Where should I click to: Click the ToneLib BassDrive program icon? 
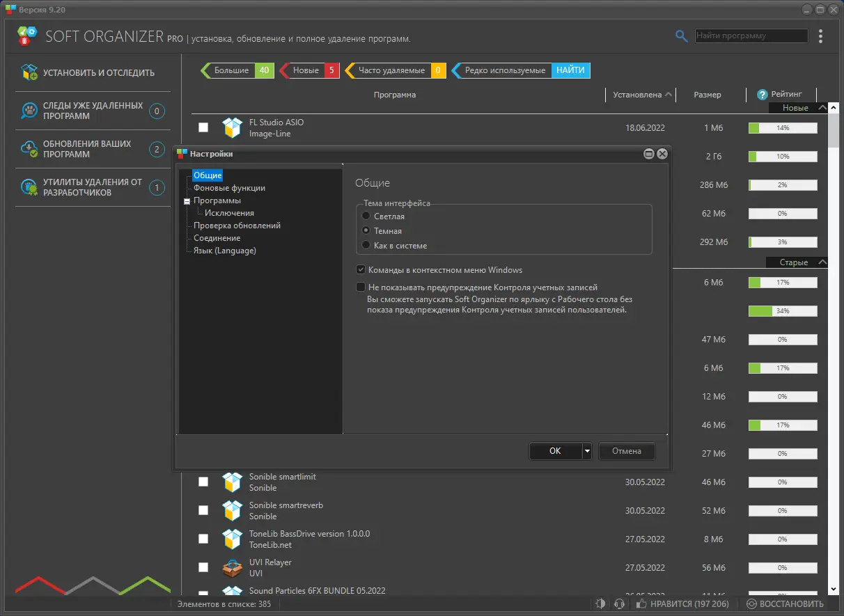point(232,539)
